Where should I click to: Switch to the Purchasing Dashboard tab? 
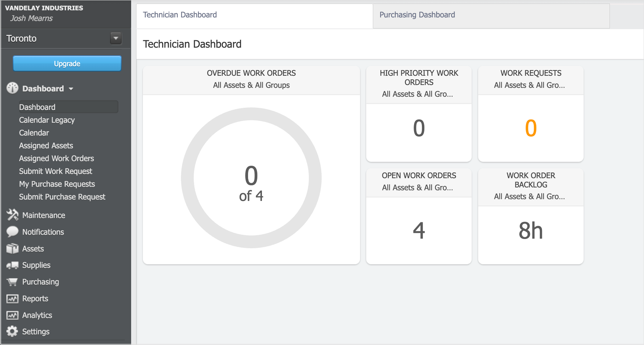click(417, 15)
